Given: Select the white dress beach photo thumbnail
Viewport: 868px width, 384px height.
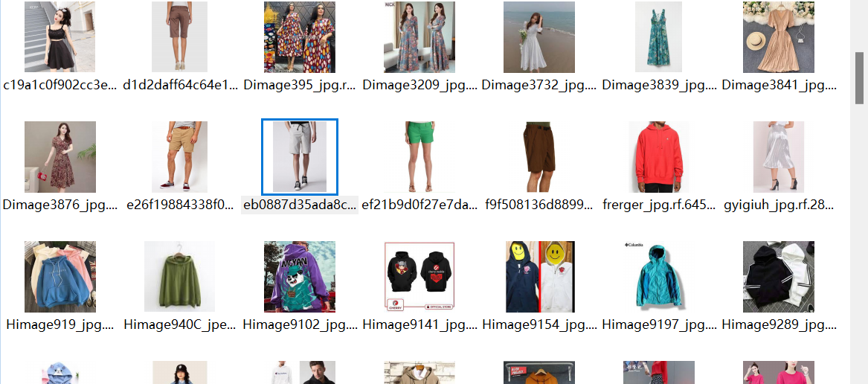Looking at the screenshot, I should [x=539, y=37].
